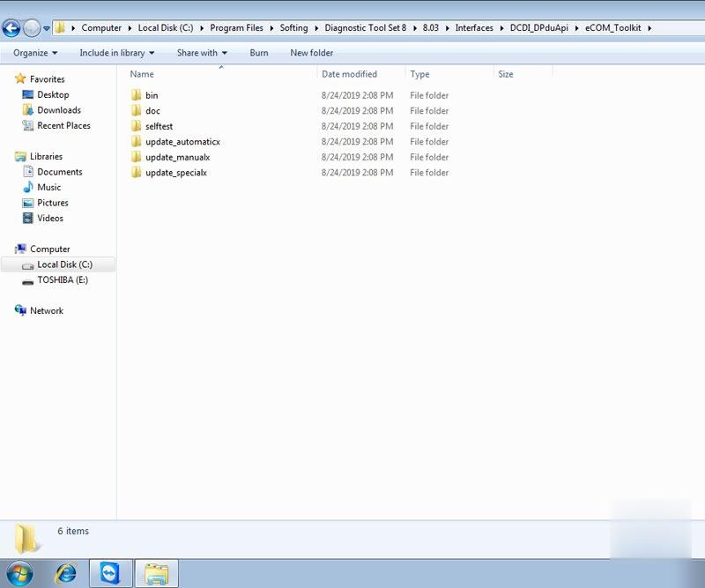This screenshot has height=588, width=705.
Task: Click the Forward navigation arrow button
Action: coord(32,28)
